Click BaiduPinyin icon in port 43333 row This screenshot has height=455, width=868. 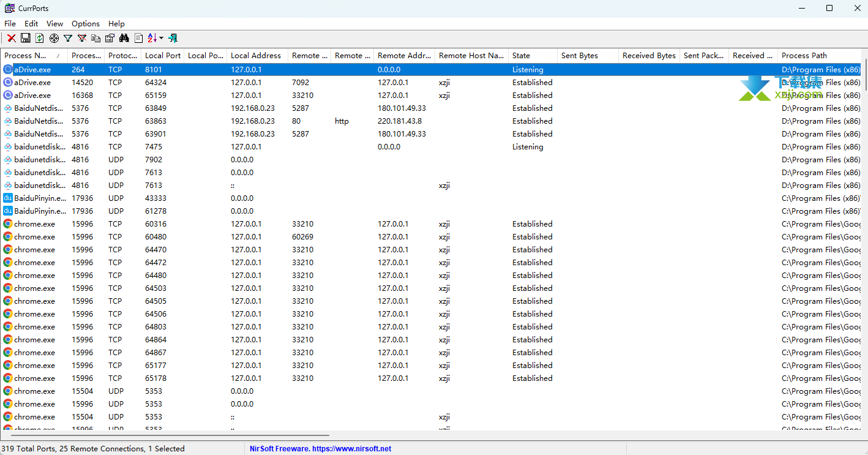[8, 198]
